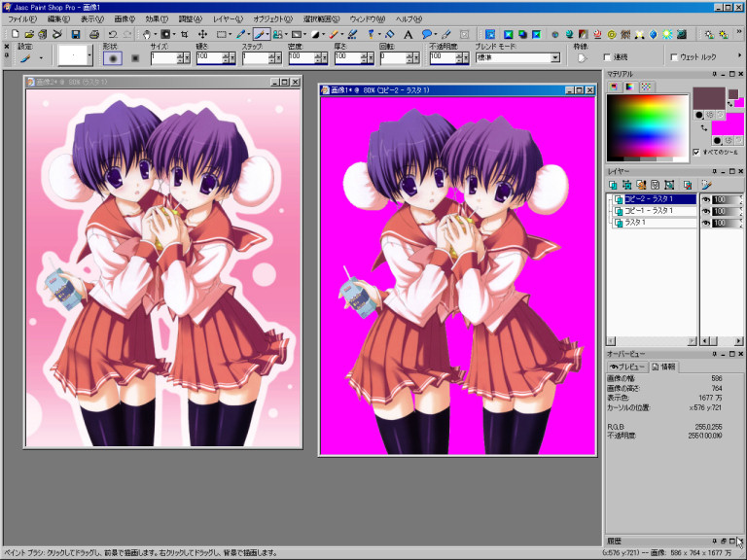Adjust コピー2 layer opacity slider

727,199
